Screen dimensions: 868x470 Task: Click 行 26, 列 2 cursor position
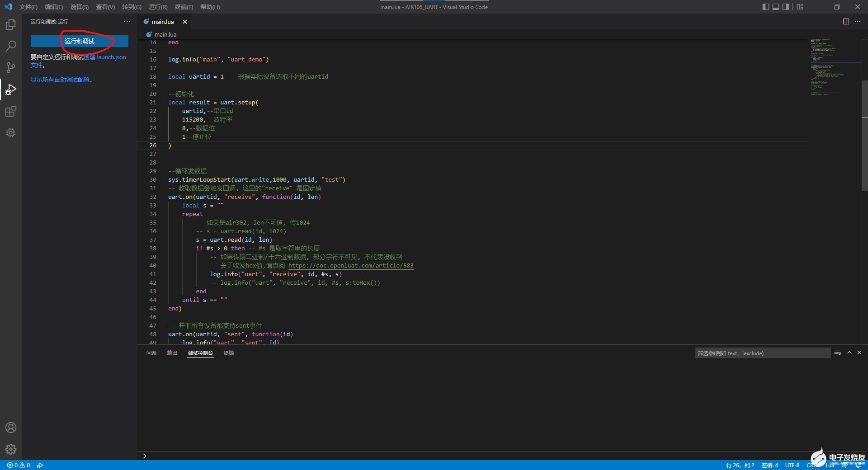740,465
